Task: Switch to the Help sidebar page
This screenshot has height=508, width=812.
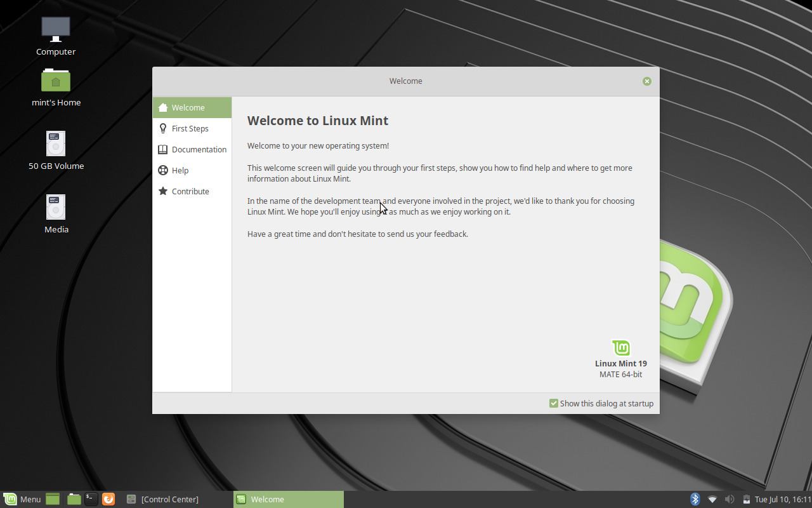Action: tap(192, 170)
